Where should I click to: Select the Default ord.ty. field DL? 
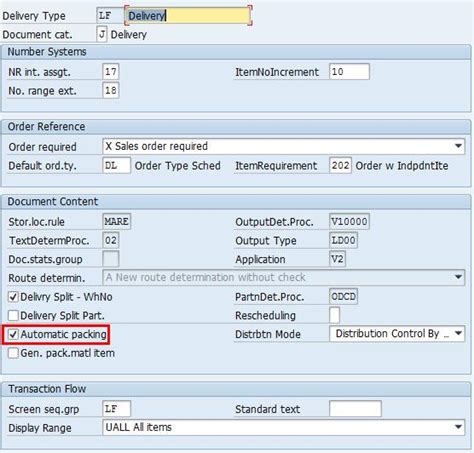pos(116,165)
